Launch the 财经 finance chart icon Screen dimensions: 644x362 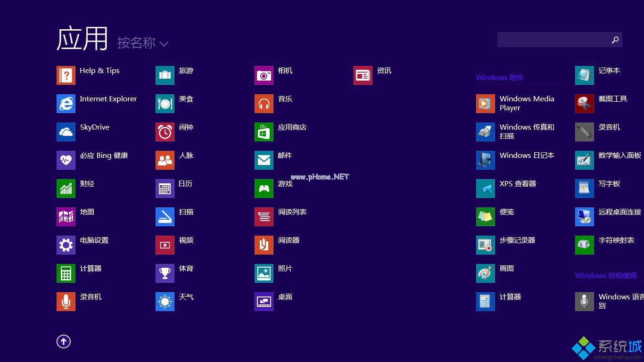pyautogui.click(x=66, y=189)
